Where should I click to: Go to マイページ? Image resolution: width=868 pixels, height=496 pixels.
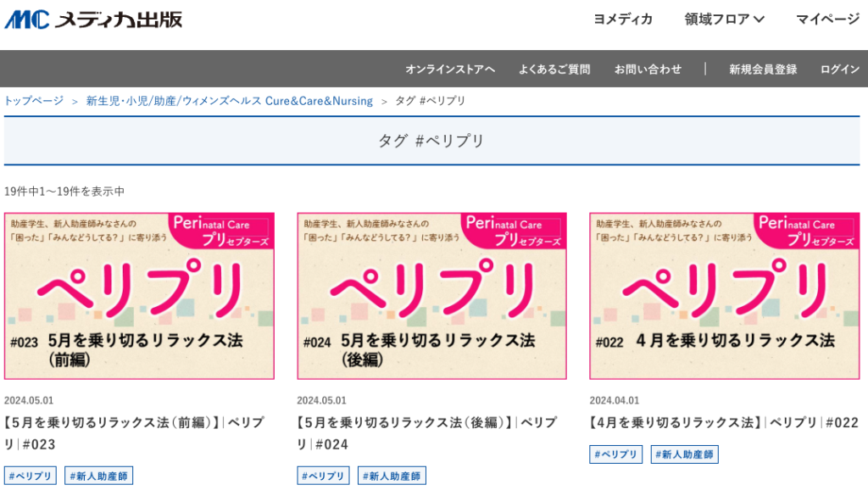(827, 20)
